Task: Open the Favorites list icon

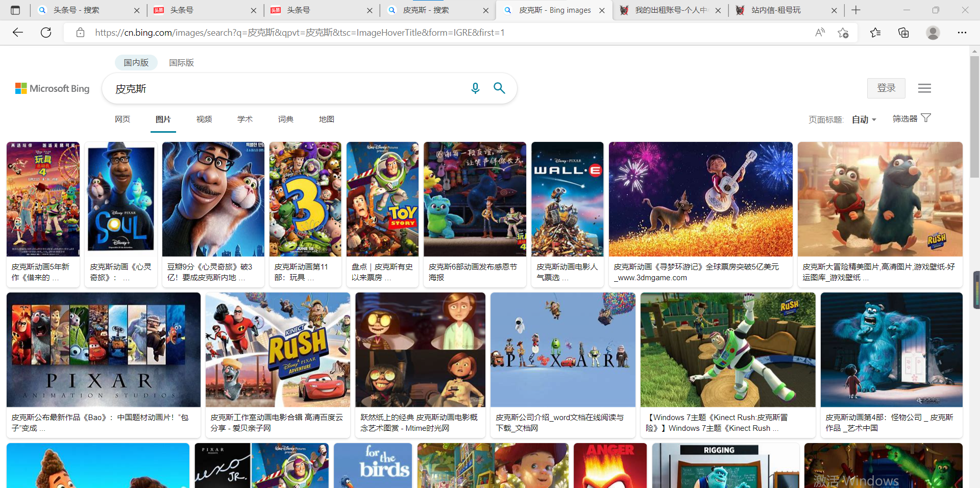Action: pyautogui.click(x=875, y=33)
